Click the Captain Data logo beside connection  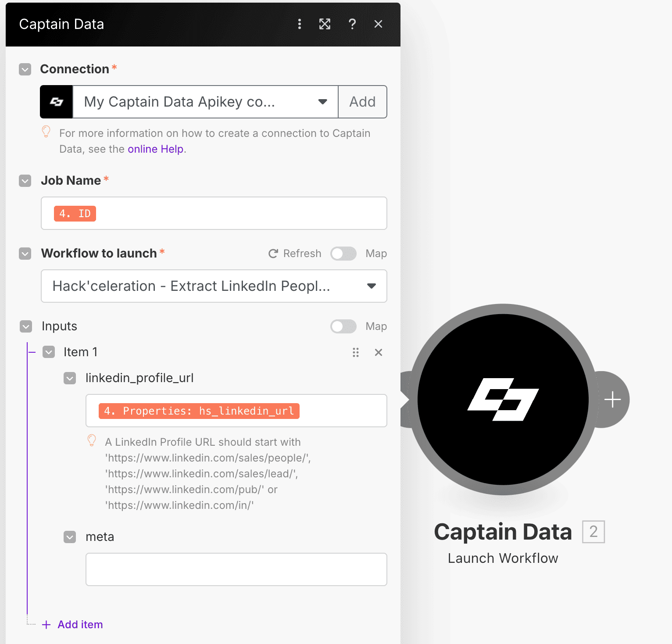point(56,102)
